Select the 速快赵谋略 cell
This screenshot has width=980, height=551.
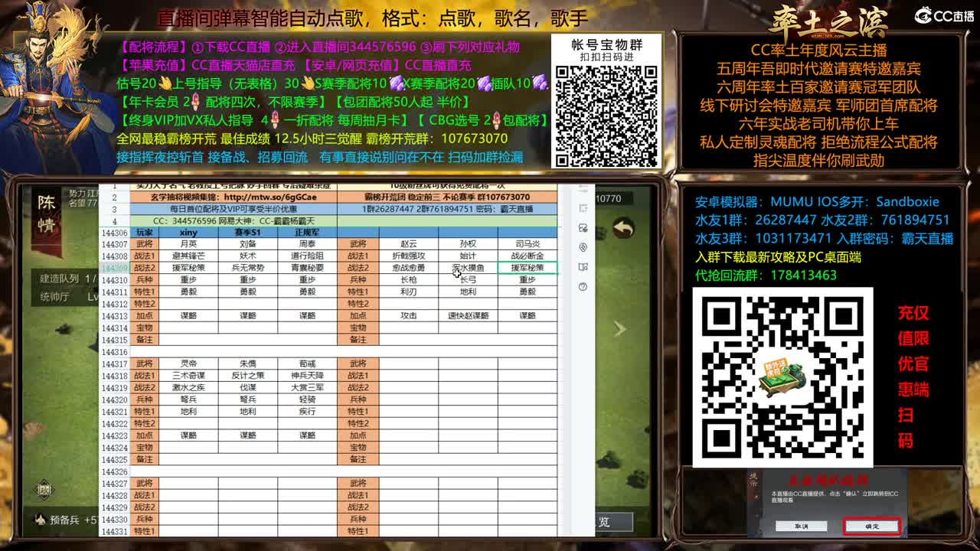(468, 315)
